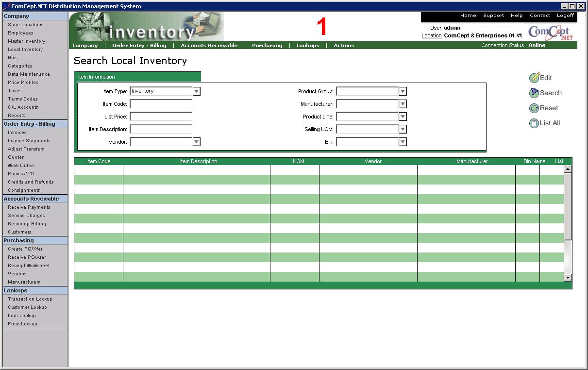Expand the Item Type dropdown
This screenshot has width=588, height=370.
pyautogui.click(x=196, y=91)
